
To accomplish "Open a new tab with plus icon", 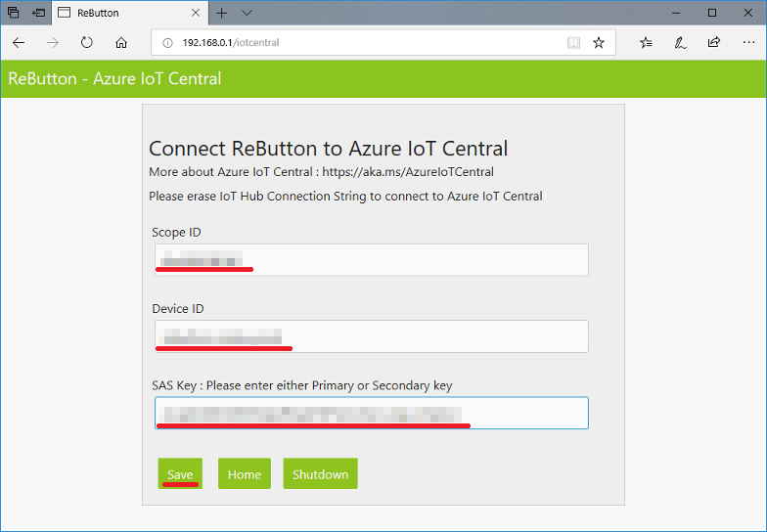I will pyautogui.click(x=221, y=13).
